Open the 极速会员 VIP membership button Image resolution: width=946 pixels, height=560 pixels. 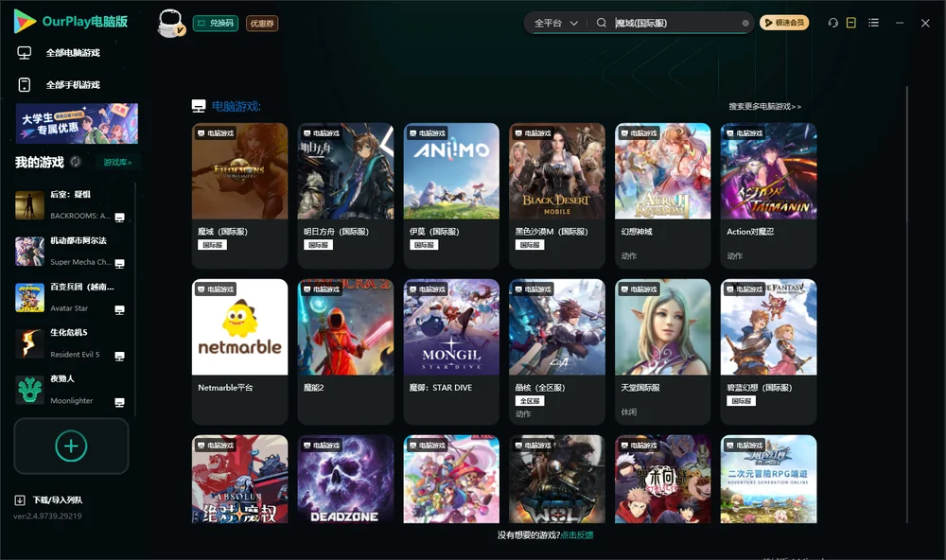[x=783, y=23]
